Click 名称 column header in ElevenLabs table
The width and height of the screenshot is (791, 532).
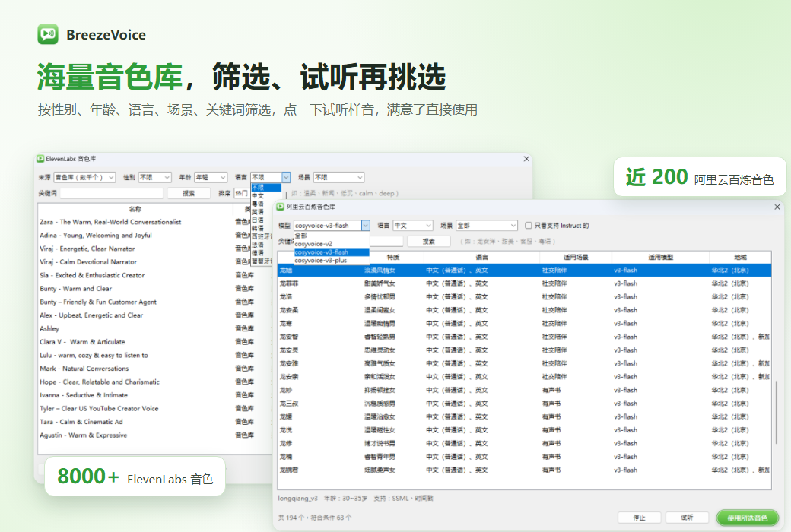[x=135, y=209]
